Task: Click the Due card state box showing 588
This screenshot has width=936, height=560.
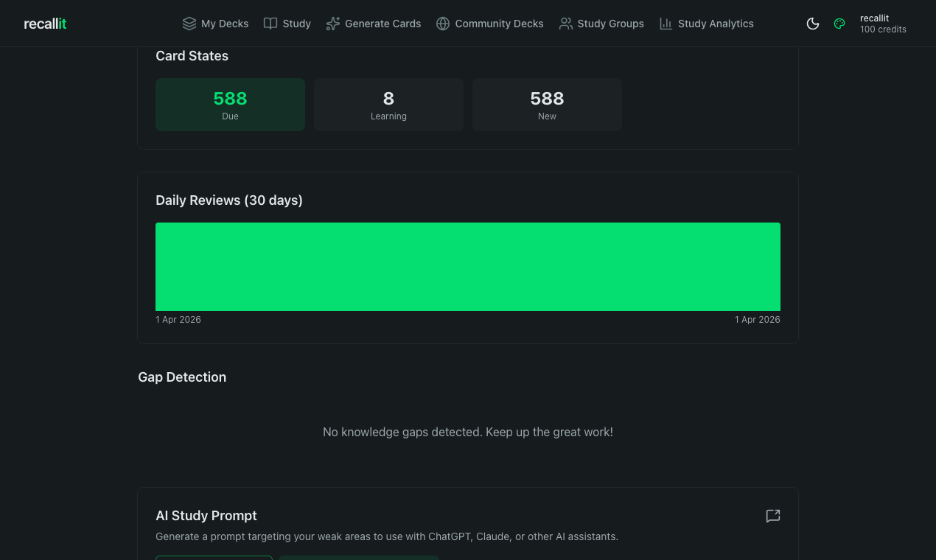Action: tap(230, 104)
